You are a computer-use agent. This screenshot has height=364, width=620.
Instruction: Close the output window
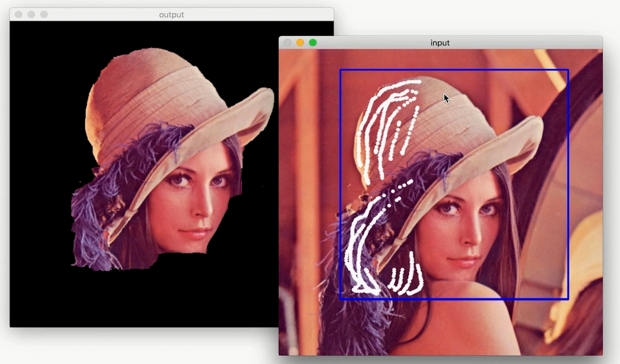click(19, 15)
